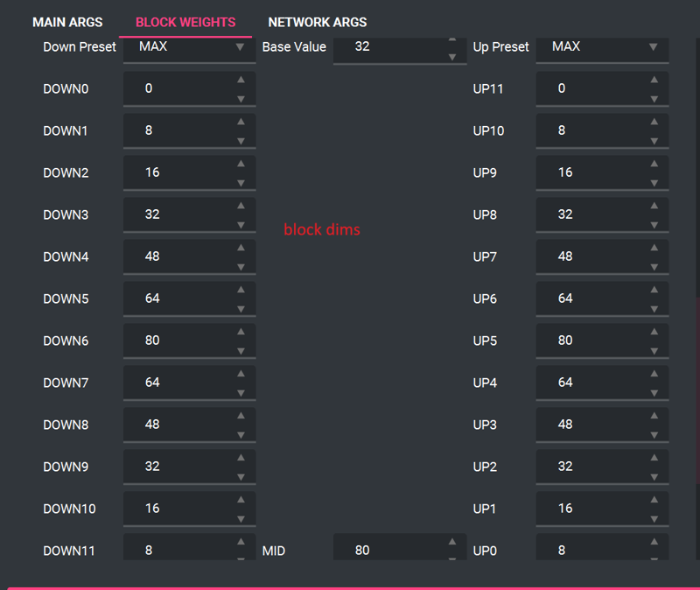Increase DOWN0 value with up arrow
This screenshot has height=590, width=700.
241,80
